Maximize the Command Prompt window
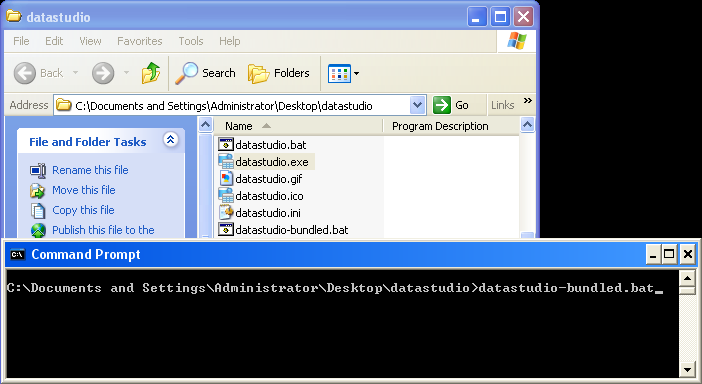The image size is (702, 384). pyautogui.click(x=669, y=255)
